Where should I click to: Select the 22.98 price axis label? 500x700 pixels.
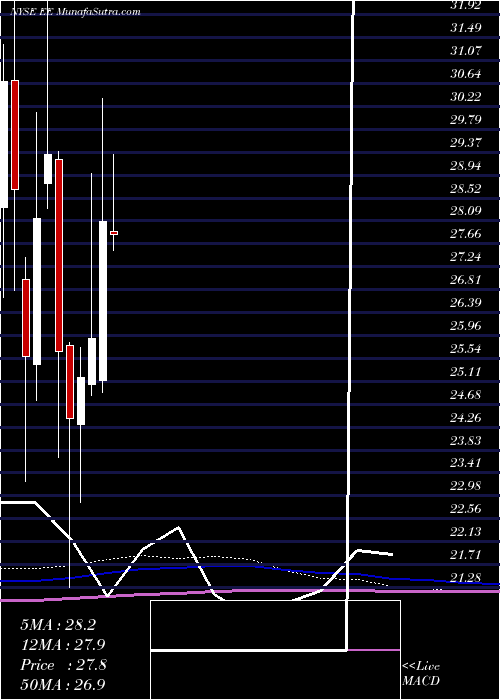[x=467, y=486]
